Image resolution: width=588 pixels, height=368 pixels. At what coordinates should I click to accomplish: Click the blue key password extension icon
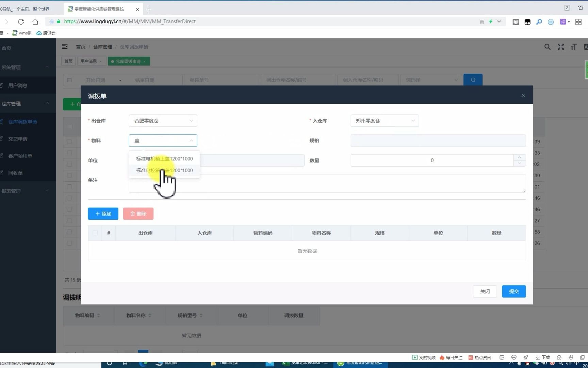(539, 22)
